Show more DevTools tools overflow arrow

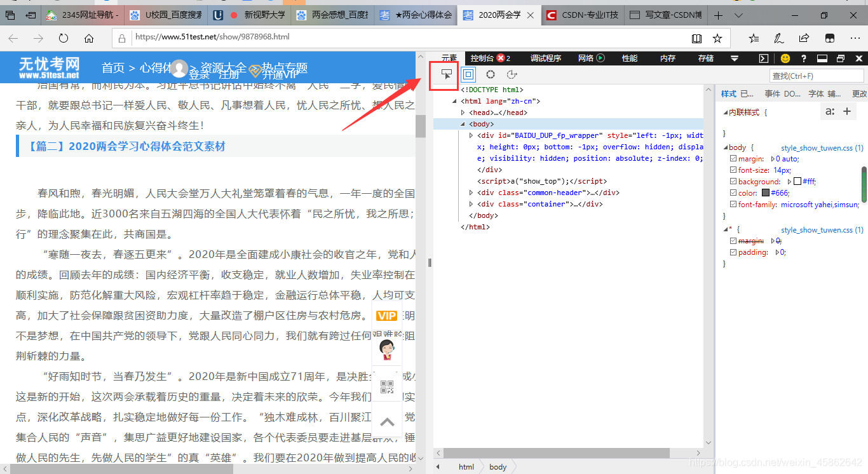(735, 58)
